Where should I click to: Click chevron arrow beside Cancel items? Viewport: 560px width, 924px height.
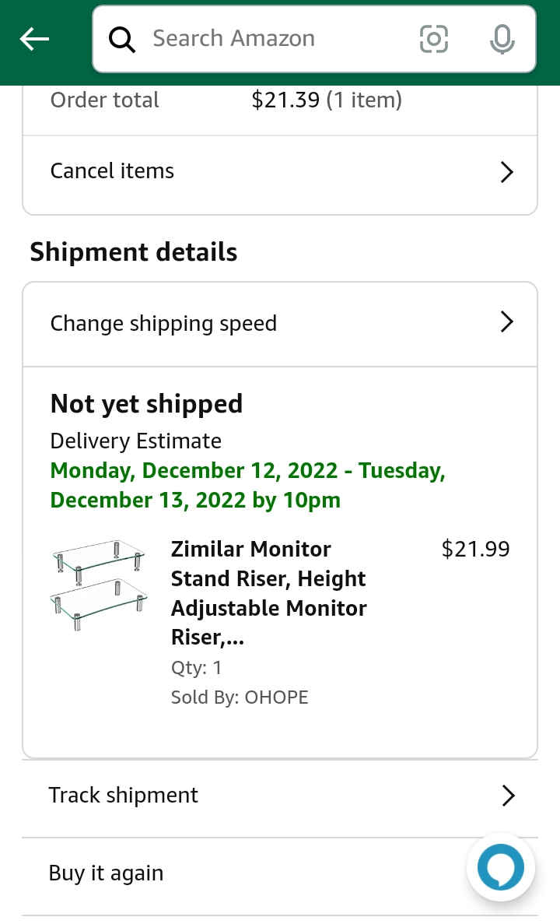(x=506, y=172)
